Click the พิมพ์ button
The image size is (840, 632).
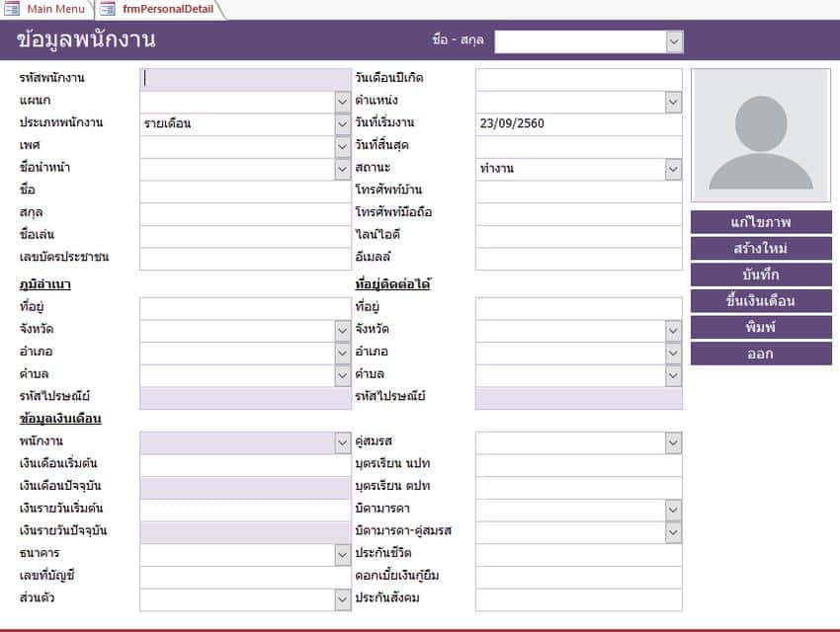[x=761, y=327]
